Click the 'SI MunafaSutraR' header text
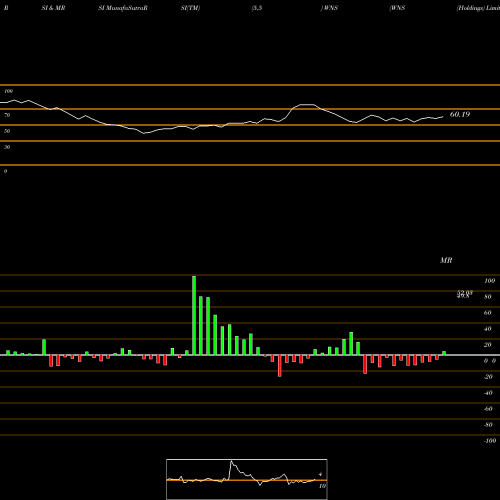 [x=123, y=8]
